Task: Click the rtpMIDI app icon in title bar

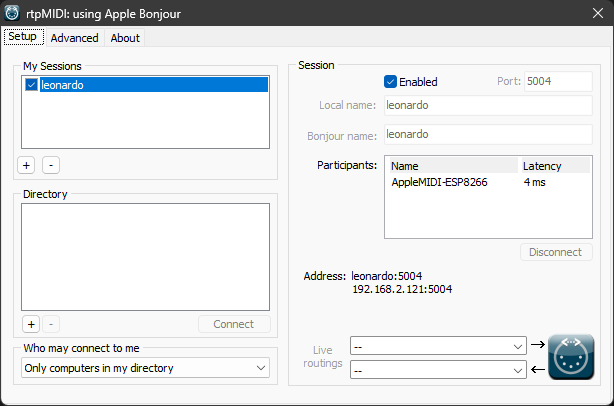Action: 12,13
